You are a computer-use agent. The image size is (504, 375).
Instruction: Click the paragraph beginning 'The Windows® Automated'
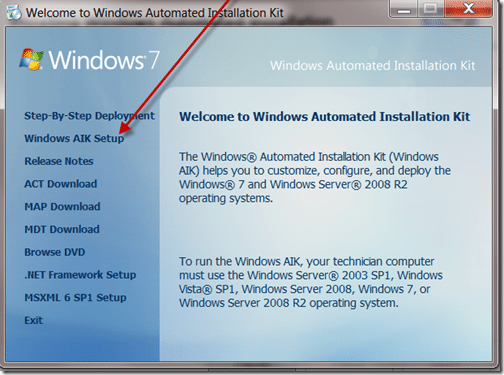pos(315,177)
